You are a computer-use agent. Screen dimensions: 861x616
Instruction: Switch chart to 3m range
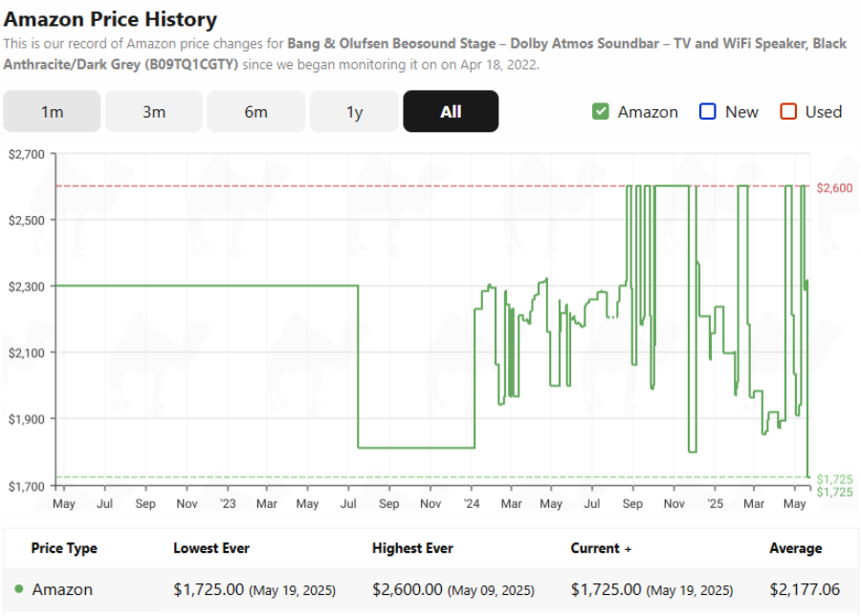tap(154, 112)
